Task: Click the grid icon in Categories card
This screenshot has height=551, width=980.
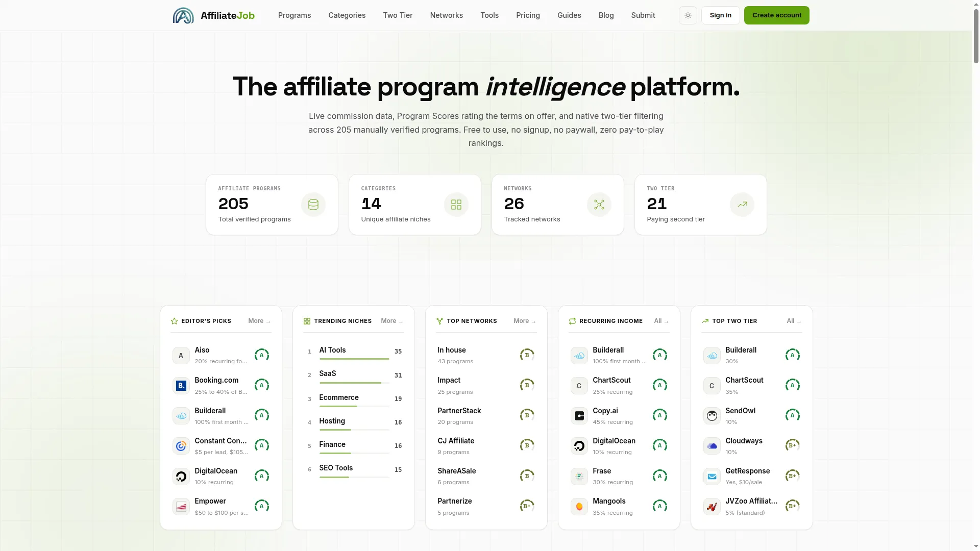Action: [456, 205]
